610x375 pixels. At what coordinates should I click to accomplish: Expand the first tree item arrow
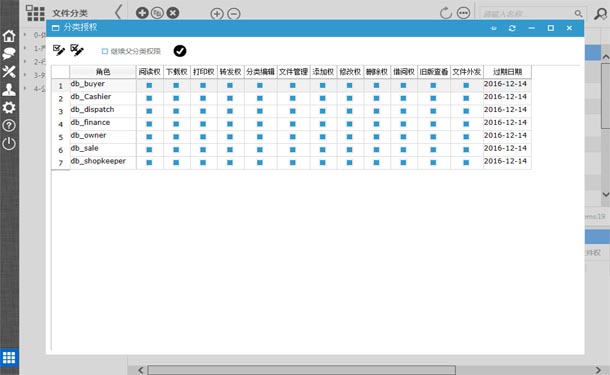pos(25,35)
